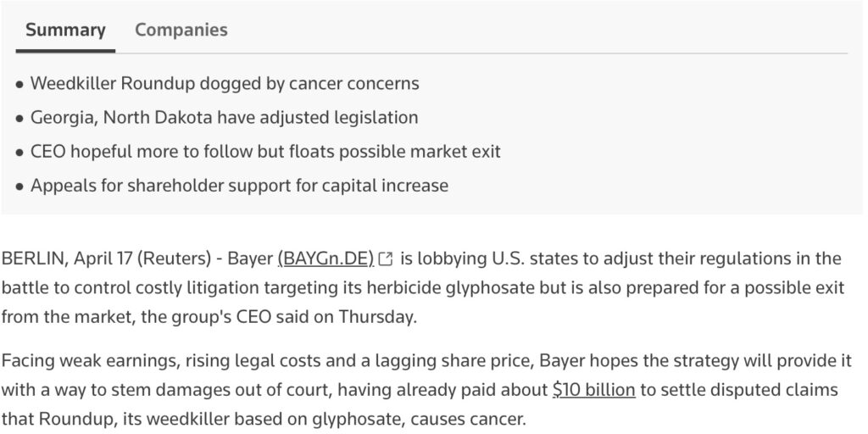This screenshot has height=434, width=868.
Task: Switch to the Companies tab
Action: click(181, 30)
